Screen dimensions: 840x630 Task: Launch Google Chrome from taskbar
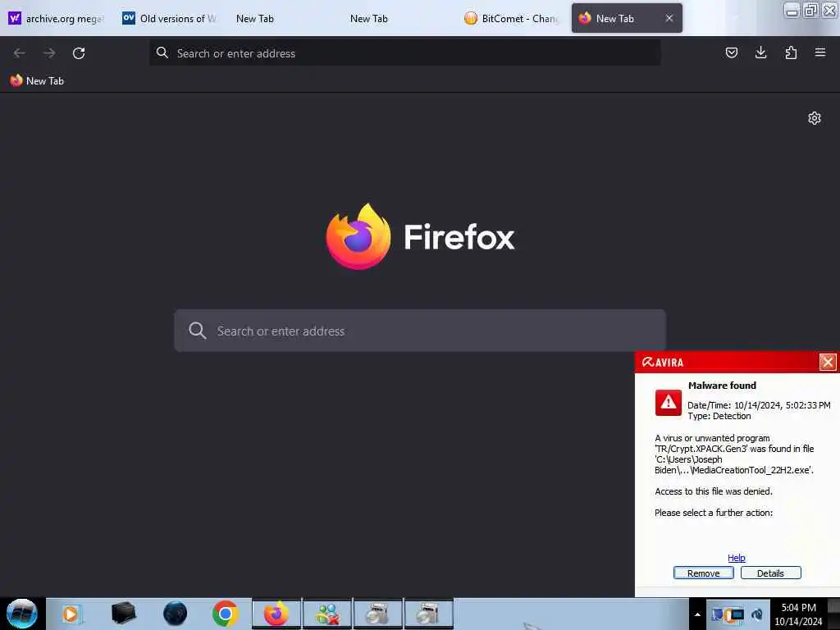pos(225,614)
